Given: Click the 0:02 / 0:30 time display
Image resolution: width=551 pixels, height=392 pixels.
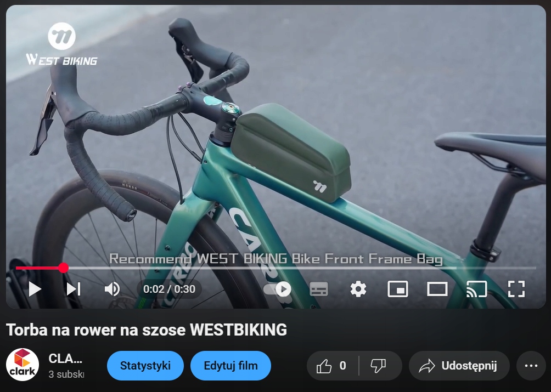Looking at the screenshot, I should [x=169, y=289].
